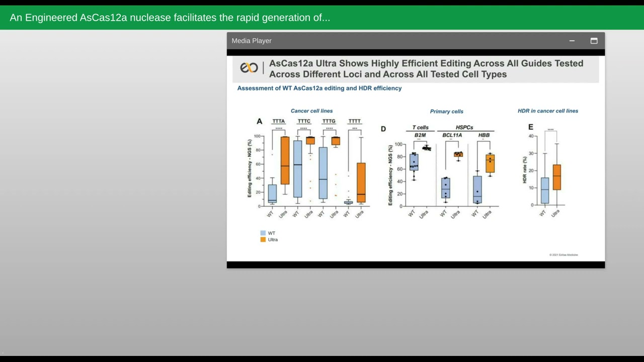Minimize the Media Player panel

(572, 41)
